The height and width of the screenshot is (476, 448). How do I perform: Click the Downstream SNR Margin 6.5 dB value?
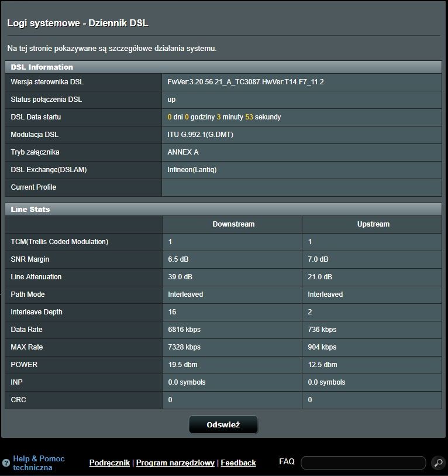pyautogui.click(x=178, y=259)
